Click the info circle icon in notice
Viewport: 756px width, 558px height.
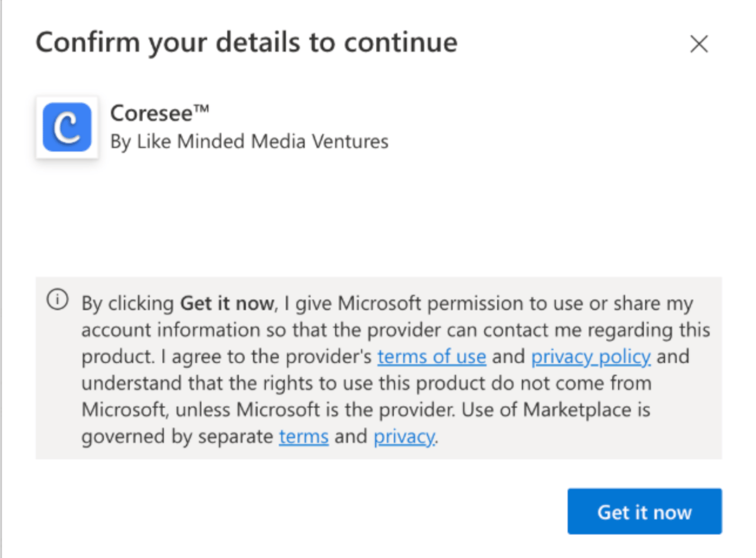[x=58, y=300]
